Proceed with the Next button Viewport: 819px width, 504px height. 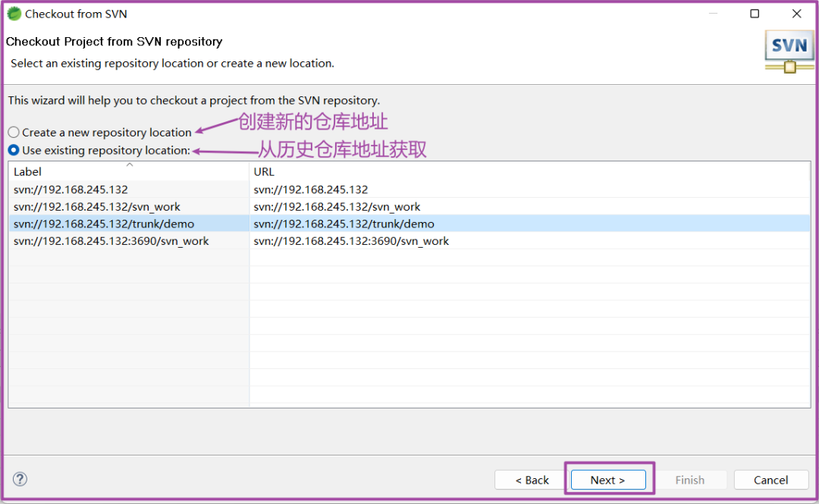coord(608,480)
